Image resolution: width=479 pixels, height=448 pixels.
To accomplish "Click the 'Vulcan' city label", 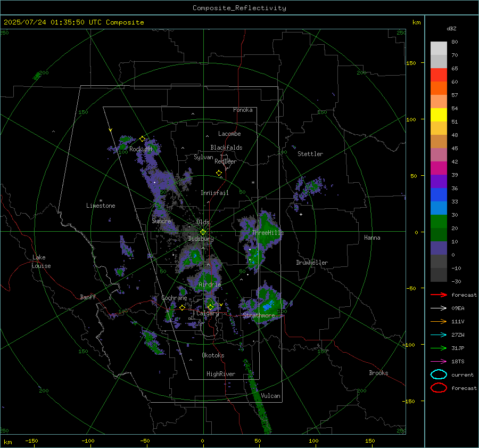I will (x=270, y=396).
